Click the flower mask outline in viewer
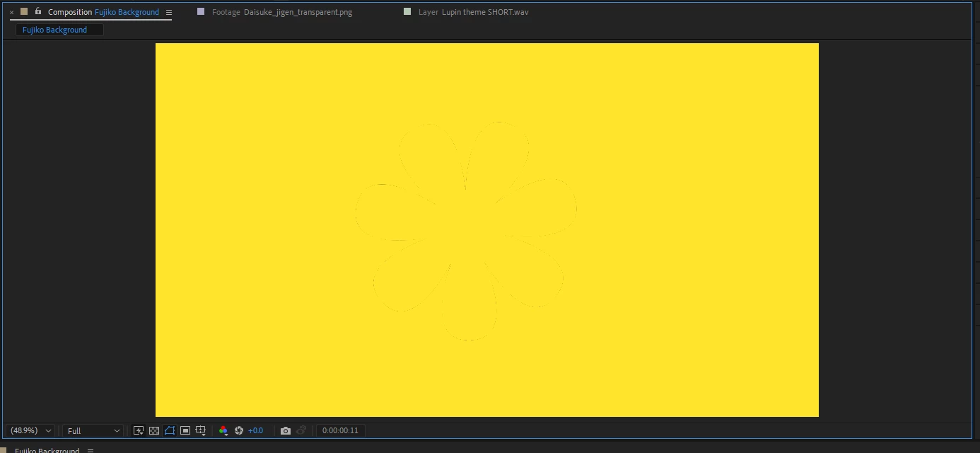 [467, 231]
